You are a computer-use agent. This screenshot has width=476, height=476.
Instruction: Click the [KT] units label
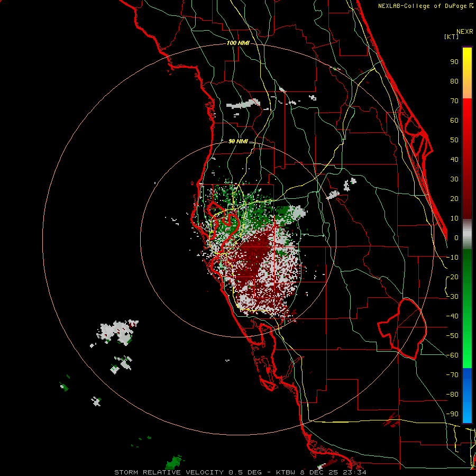point(452,36)
